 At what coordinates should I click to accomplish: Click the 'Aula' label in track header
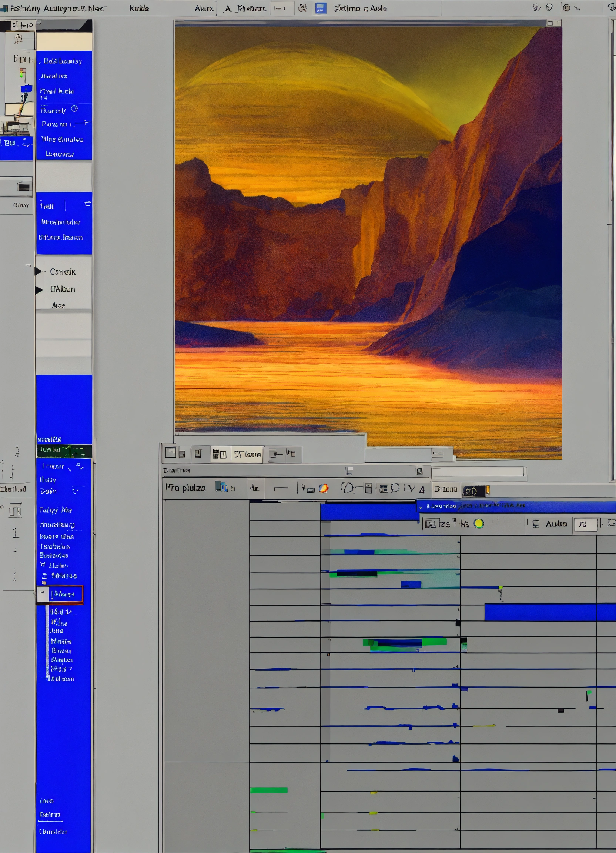pos(556,523)
